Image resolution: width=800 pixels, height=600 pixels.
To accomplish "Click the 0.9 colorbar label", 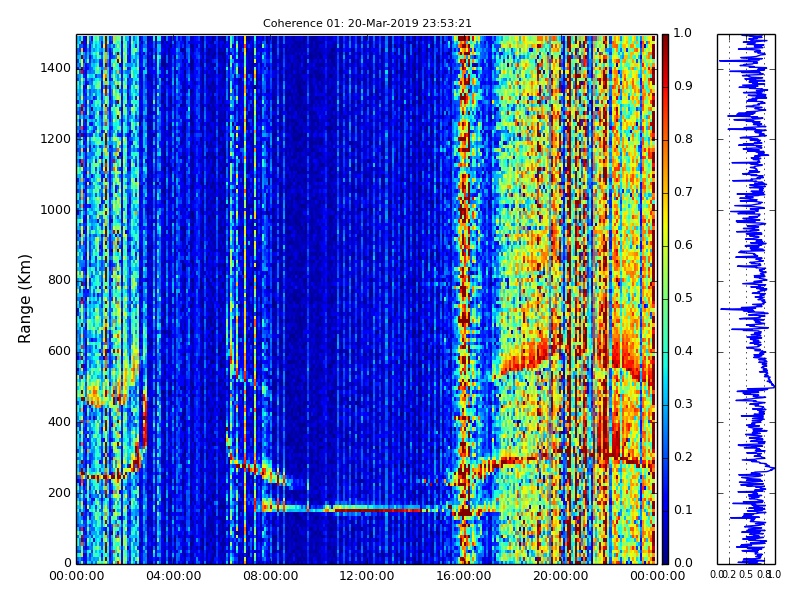I will point(683,86).
